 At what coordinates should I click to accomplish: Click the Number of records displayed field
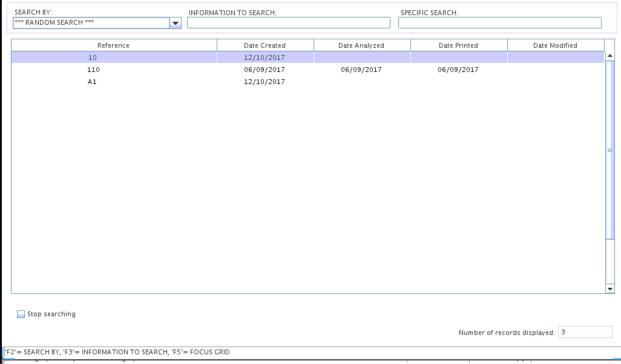click(585, 332)
